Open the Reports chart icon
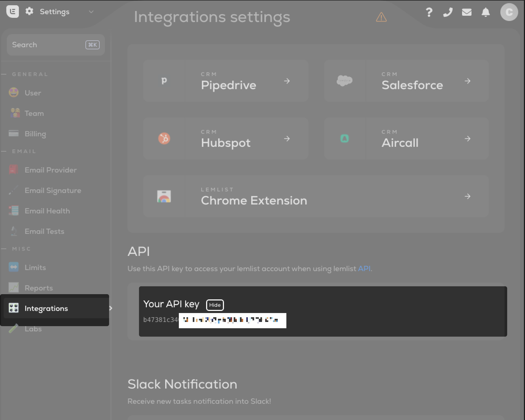Screen dimensions: 525x420 point(14,288)
